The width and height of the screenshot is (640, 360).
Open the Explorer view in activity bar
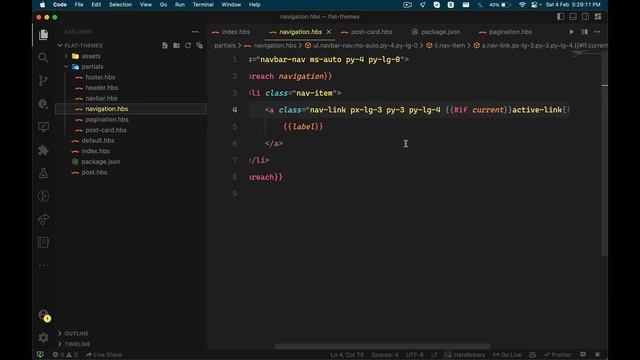[43, 35]
